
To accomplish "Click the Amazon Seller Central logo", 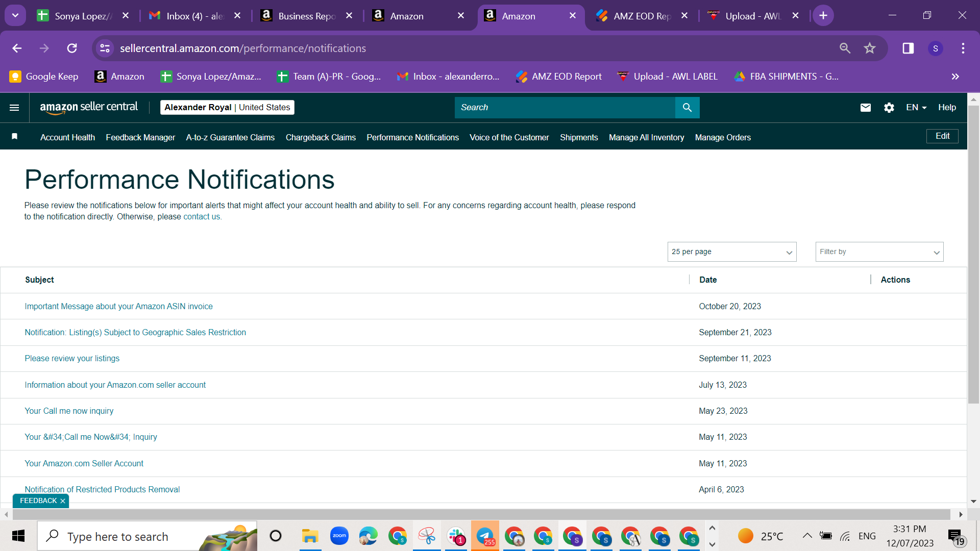I will click(89, 107).
